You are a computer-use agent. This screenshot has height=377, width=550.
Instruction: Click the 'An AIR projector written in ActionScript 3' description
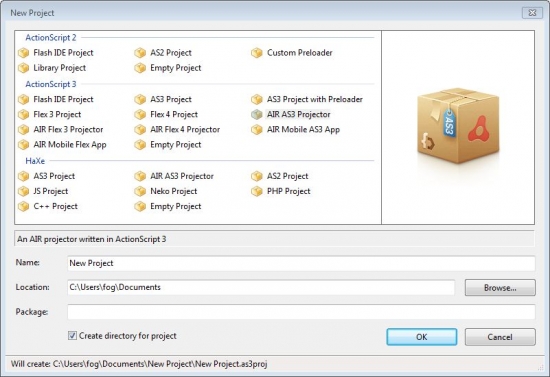point(92,239)
